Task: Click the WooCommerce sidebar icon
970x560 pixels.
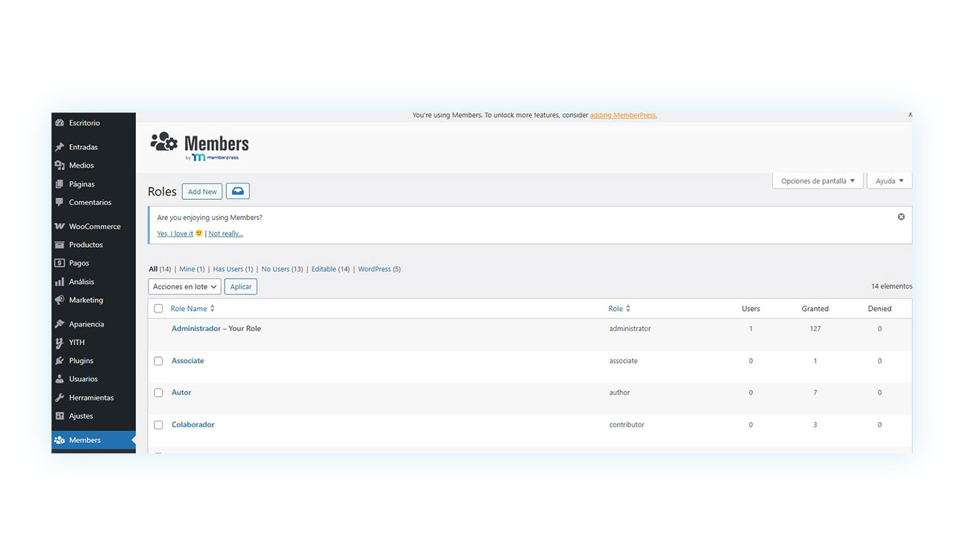Action: (x=60, y=227)
